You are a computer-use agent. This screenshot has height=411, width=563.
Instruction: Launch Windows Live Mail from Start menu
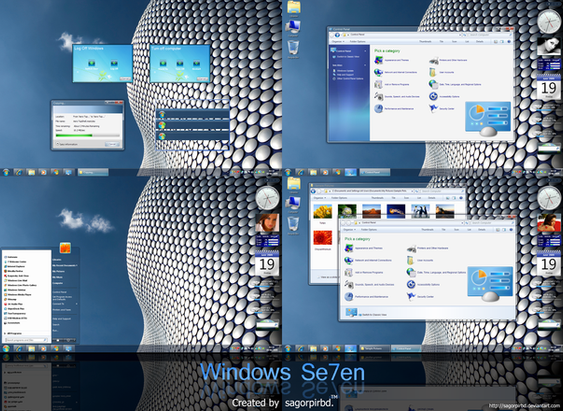(17, 280)
